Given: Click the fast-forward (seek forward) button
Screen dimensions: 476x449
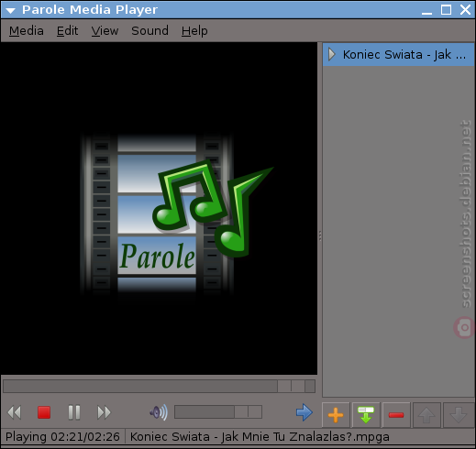Looking at the screenshot, I should 104,412.
